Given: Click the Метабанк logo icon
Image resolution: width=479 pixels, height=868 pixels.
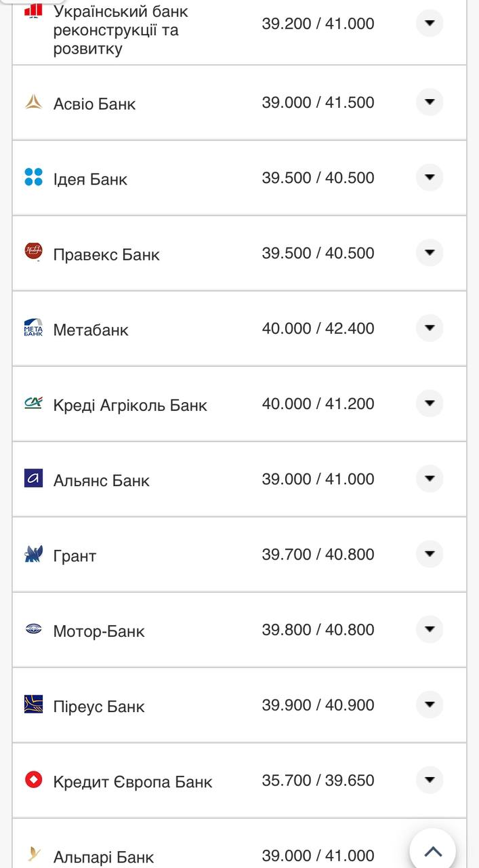Looking at the screenshot, I should point(33,328).
